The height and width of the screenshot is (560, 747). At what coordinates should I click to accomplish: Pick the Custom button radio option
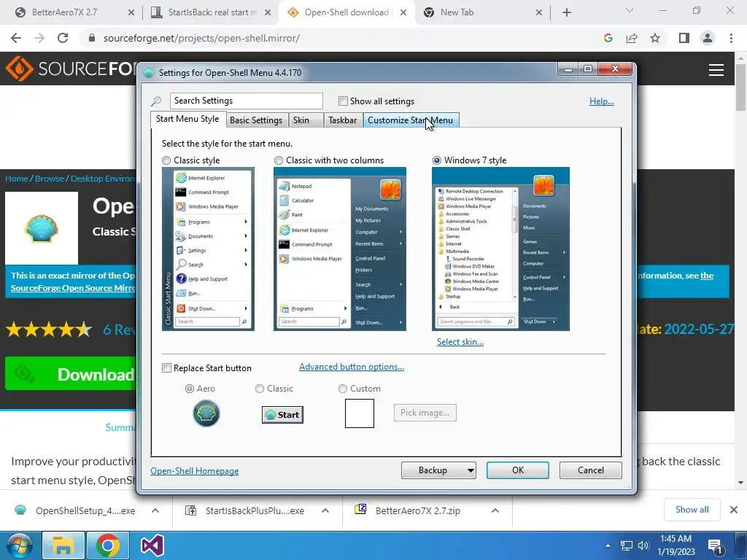[343, 389]
